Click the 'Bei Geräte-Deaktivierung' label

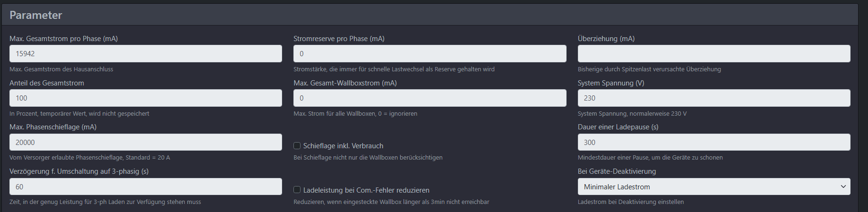click(617, 171)
